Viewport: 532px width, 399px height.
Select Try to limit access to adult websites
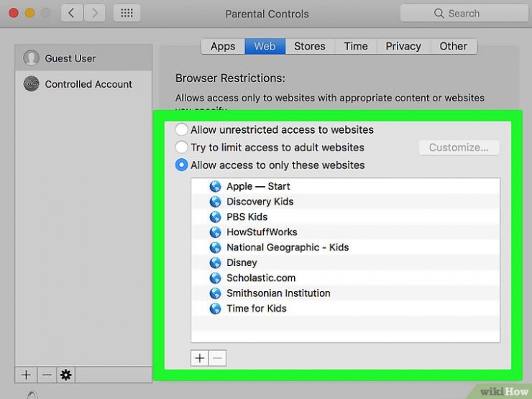[x=181, y=147]
